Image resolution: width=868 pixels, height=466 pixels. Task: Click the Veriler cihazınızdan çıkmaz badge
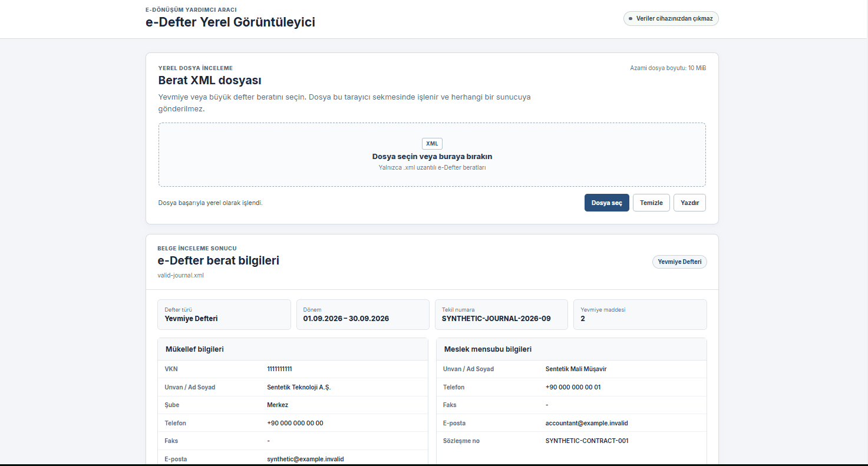point(671,19)
